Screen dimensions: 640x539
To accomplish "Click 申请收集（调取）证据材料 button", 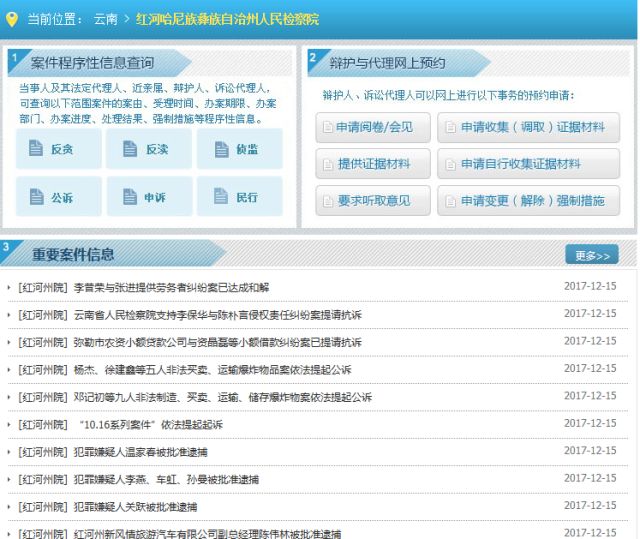I will click(529, 127).
